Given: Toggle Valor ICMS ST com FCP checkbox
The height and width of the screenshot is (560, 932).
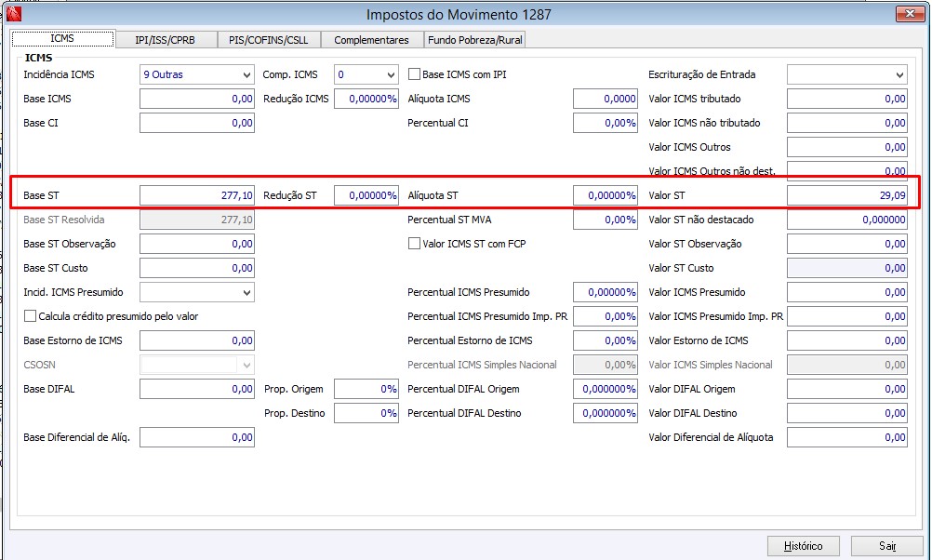Looking at the screenshot, I should coord(414,244).
